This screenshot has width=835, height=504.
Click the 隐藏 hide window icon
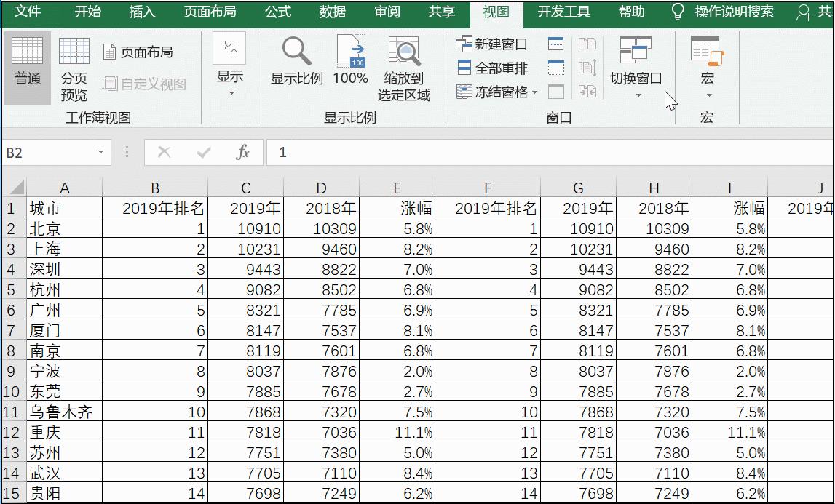[x=555, y=68]
